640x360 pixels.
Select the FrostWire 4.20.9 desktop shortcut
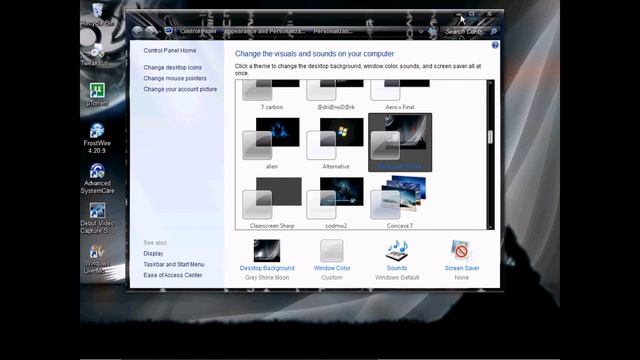point(97,138)
